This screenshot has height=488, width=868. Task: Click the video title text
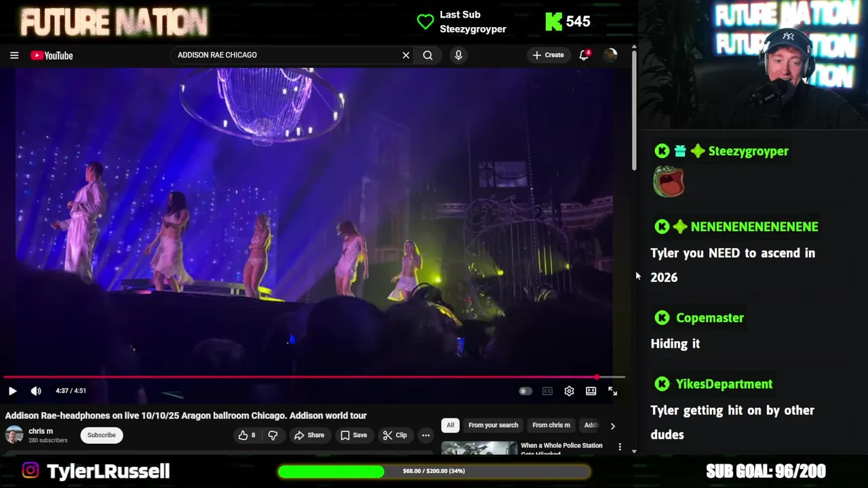pyautogui.click(x=186, y=415)
